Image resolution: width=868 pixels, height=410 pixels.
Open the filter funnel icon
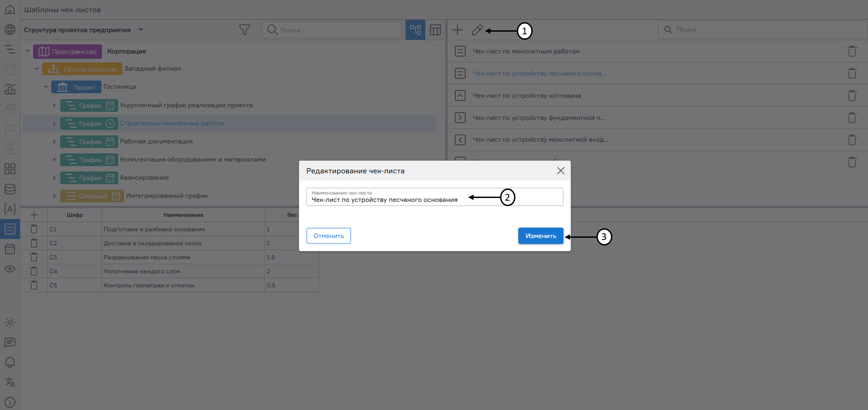click(244, 30)
